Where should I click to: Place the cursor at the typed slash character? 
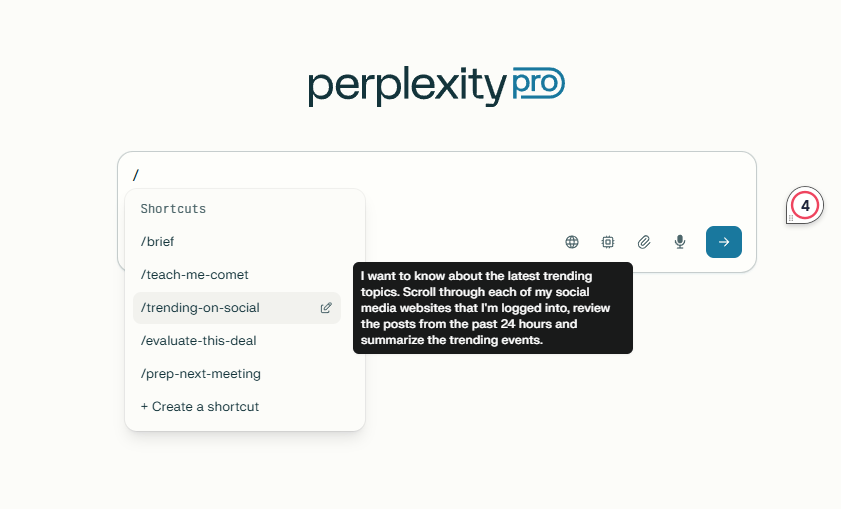coord(136,175)
